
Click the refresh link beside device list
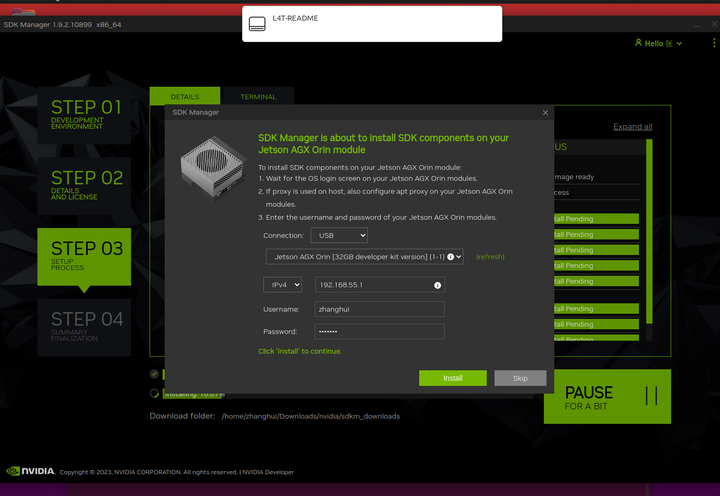[490, 257]
